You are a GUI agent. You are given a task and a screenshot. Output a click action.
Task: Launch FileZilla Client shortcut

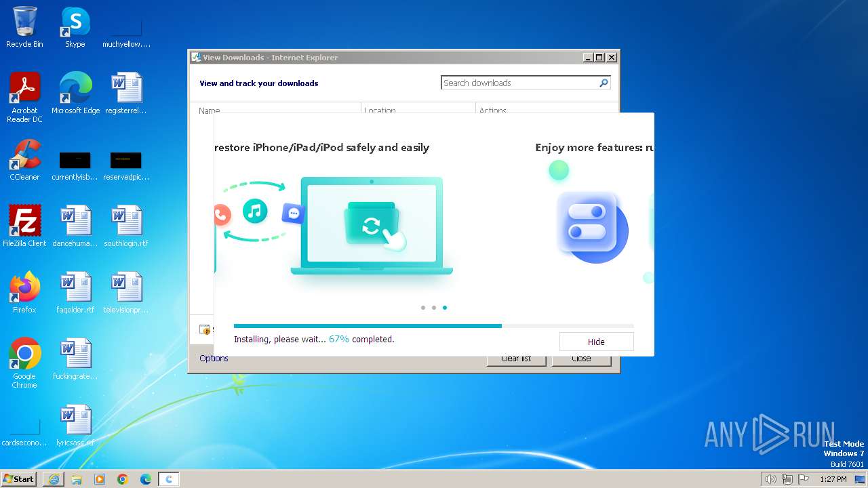[x=24, y=226]
